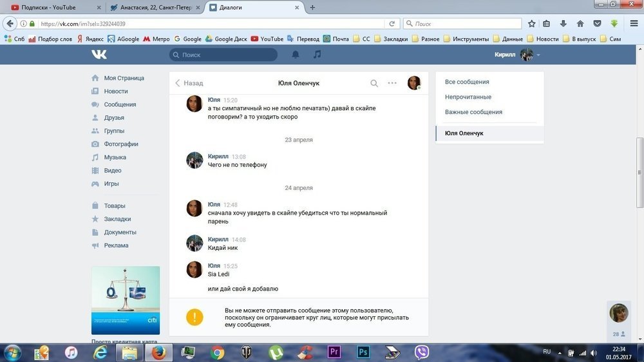The image size is (644, 362).
Task: Open Pocket toolbar icon
Action: [x=597, y=24]
